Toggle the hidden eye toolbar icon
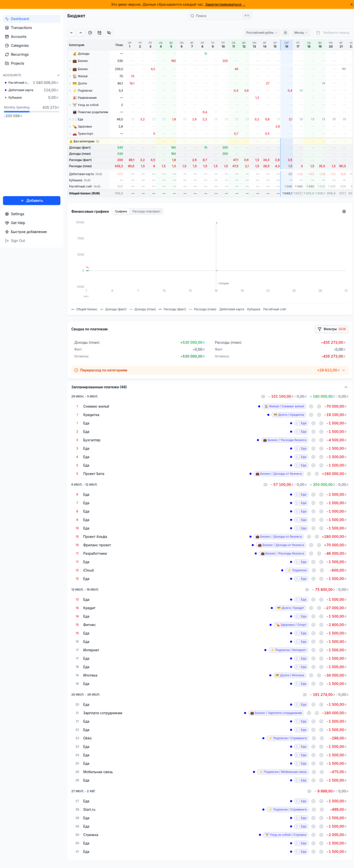This screenshot has height=868, width=354. pos(109,33)
